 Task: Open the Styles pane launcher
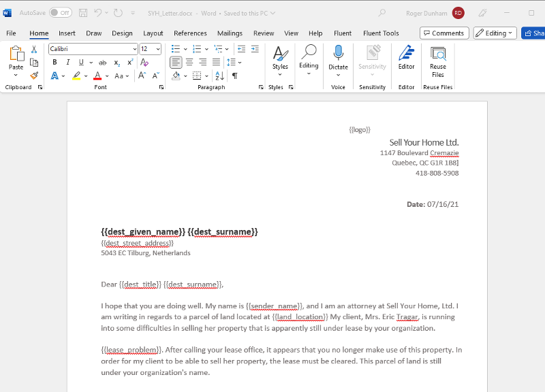point(291,88)
